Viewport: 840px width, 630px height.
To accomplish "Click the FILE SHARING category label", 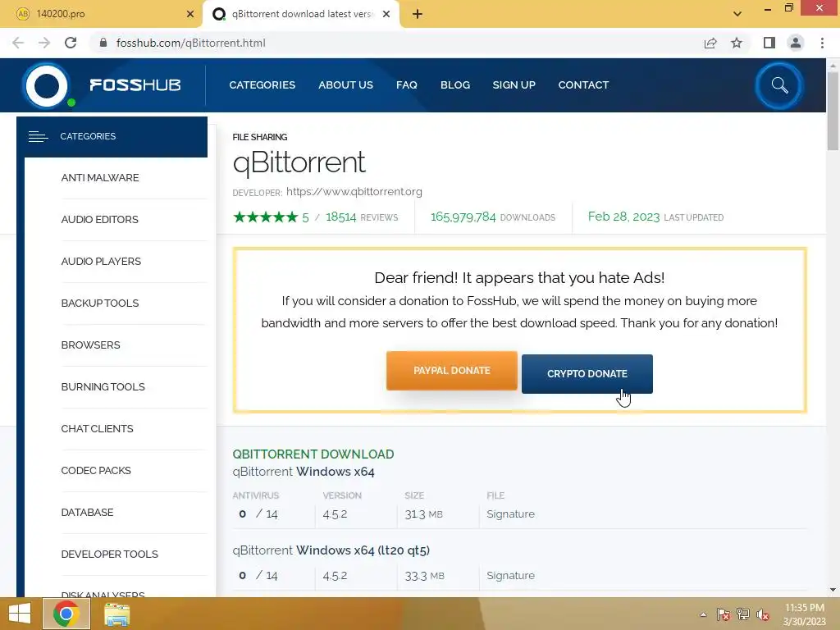I will pos(260,137).
